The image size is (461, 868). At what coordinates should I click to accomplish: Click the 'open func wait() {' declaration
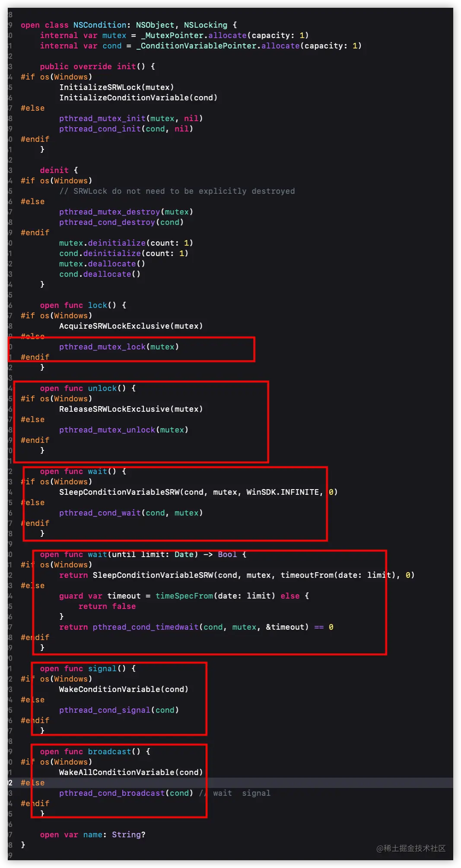pyautogui.click(x=83, y=471)
